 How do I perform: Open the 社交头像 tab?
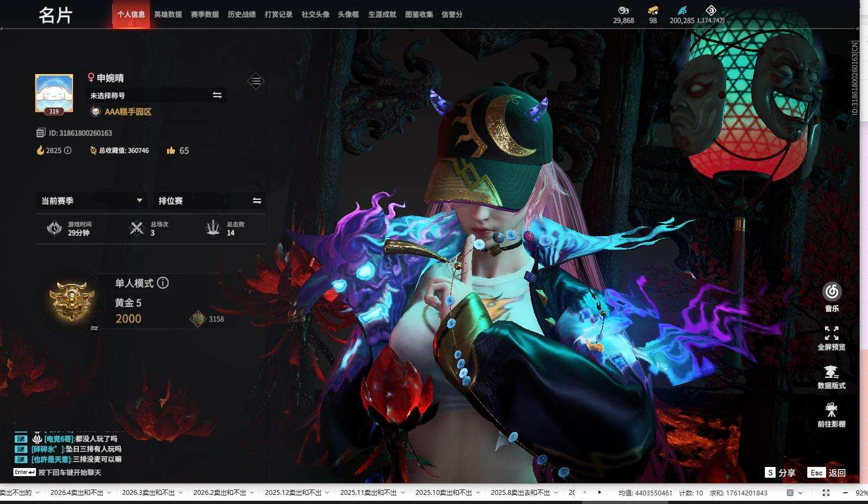tap(315, 14)
